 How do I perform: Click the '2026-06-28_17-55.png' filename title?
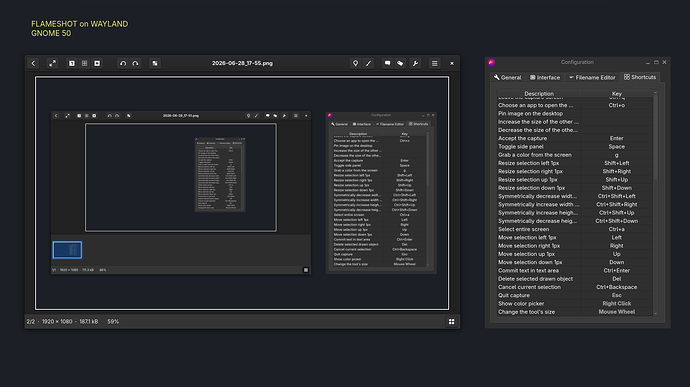(x=242, y=63)
